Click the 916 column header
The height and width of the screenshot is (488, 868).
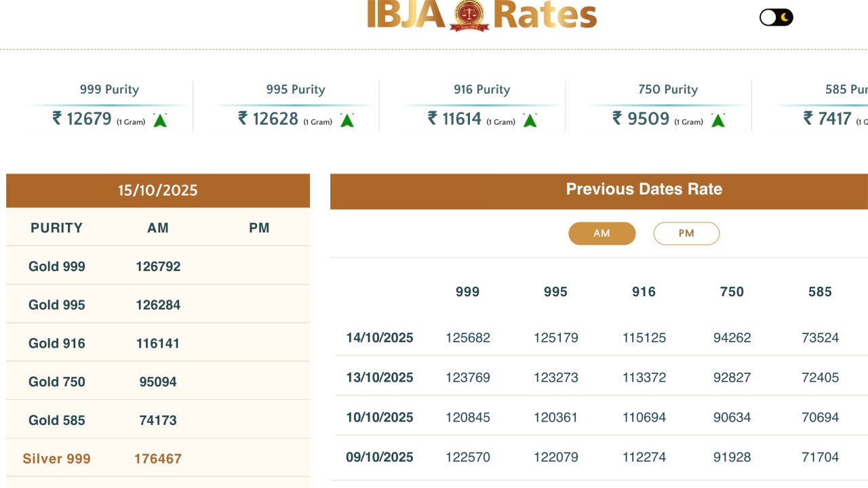[x=644, y=292]
